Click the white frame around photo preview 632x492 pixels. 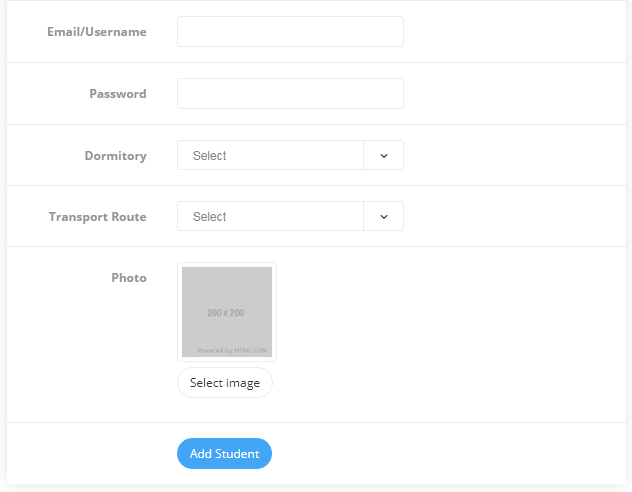pos(227,265)
